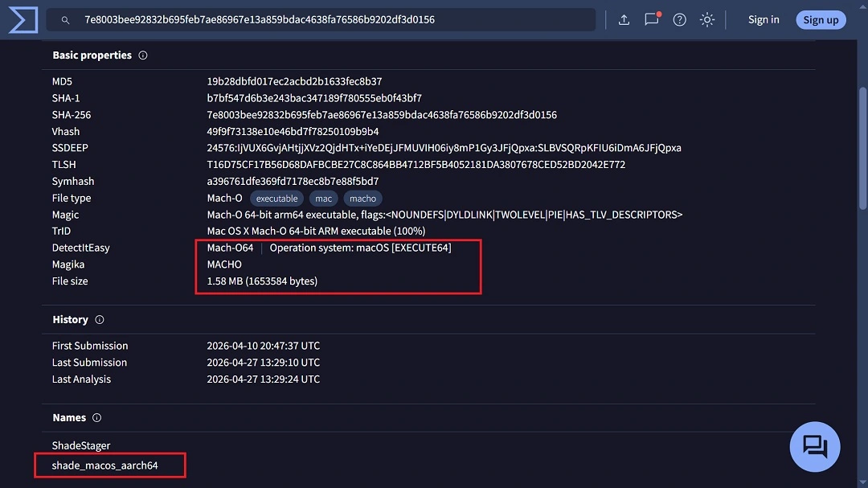Open the support chat bubble
This screenshot has height=488, width=868.
[x=815, y=446]
